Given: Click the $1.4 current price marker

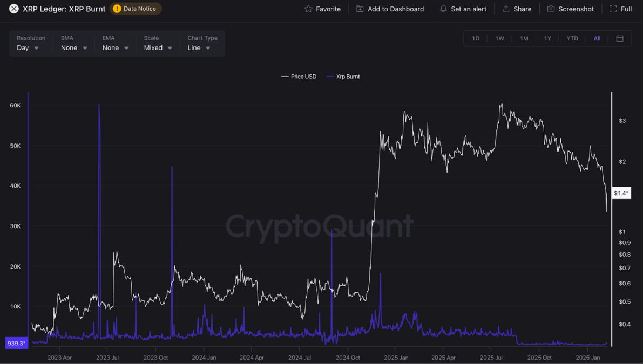Looking at the screenshot, I should click(621, 193).
